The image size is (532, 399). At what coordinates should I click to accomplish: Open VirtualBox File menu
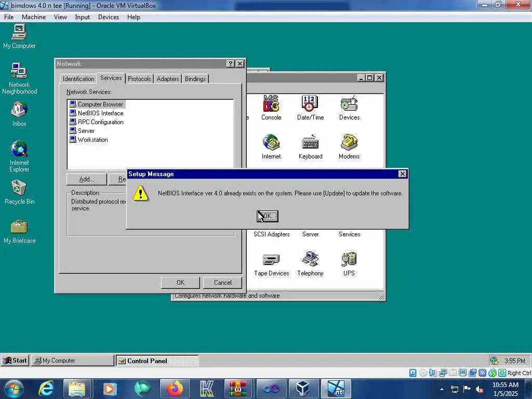pyautogui.click(x=9, y=17)
